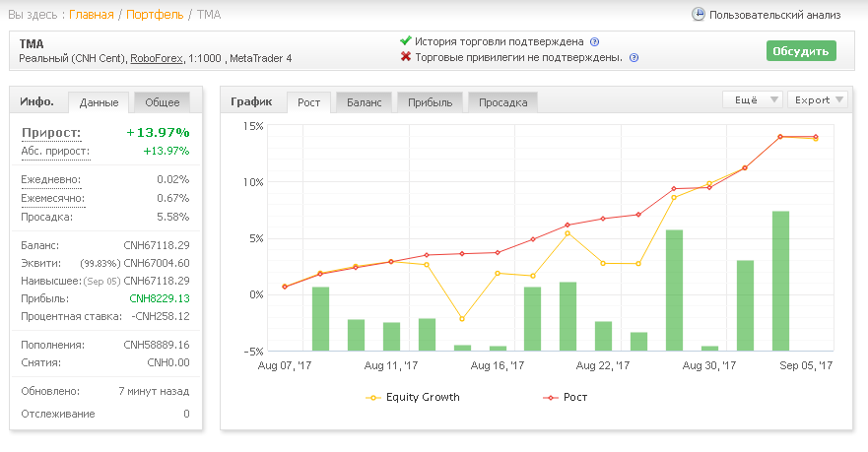Screen dimensions: 868x452
Task: Open the custom analysis clock icon
Action: pos(699,15)
